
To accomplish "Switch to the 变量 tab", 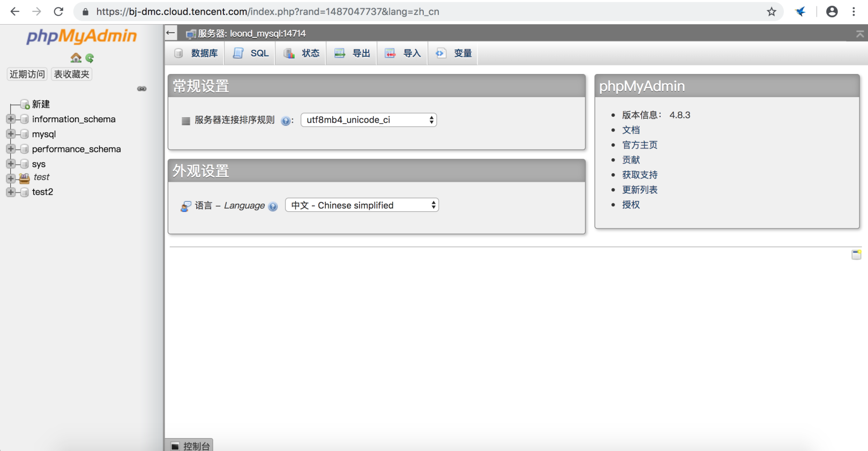I will [x=453, y=53].
